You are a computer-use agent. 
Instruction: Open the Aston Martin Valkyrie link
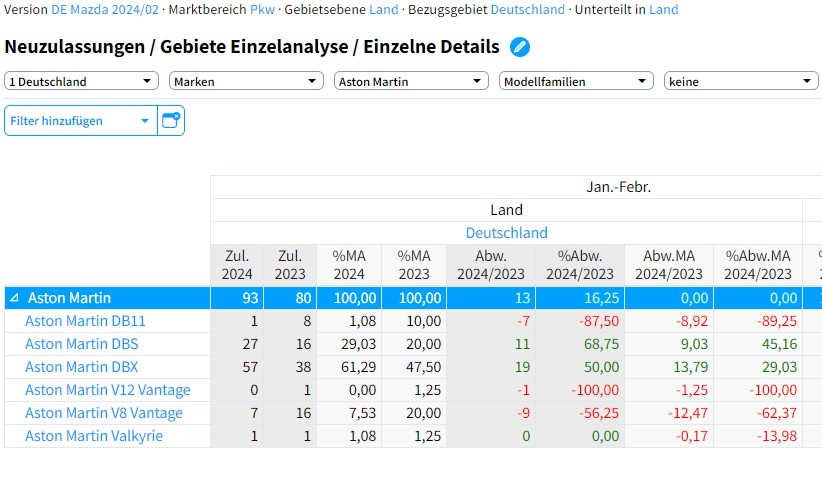tap(94, 436)
